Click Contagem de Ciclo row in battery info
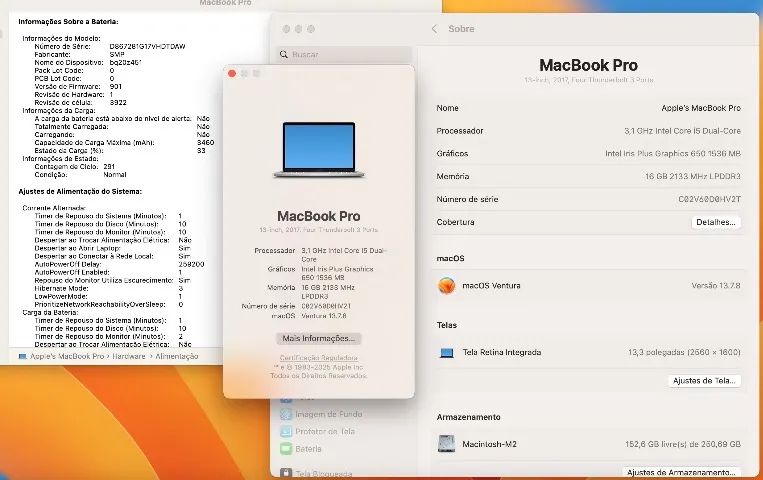 [74, 166]
